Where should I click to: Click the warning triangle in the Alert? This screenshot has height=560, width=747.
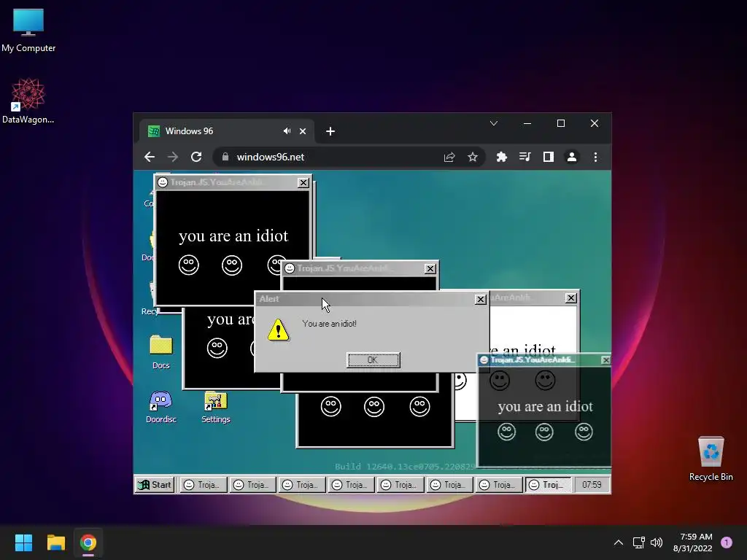click(x=278, y=330)
